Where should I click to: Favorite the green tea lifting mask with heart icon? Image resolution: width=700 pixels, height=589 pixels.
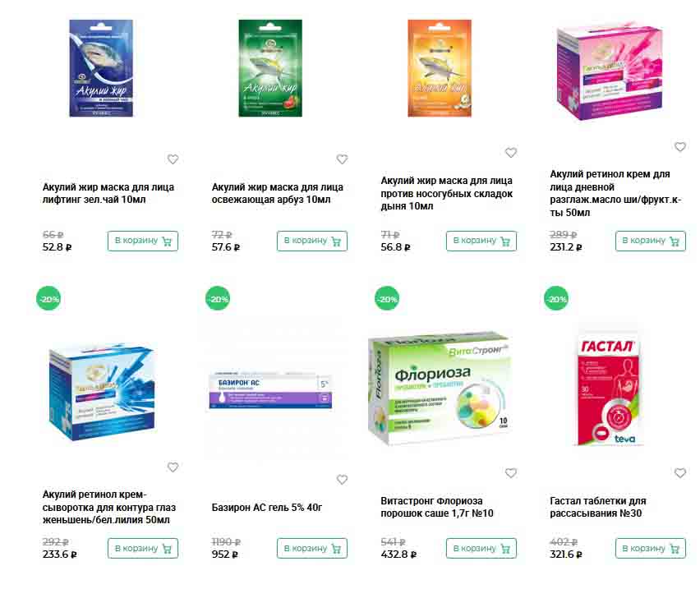[x=173, y=159]
